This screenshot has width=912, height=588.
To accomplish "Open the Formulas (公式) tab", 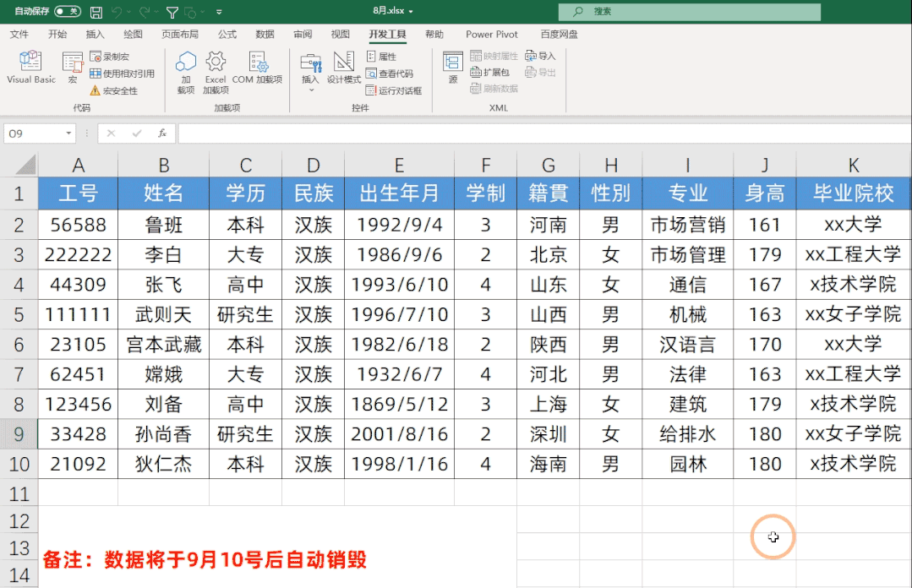I will tap(227, 35).
